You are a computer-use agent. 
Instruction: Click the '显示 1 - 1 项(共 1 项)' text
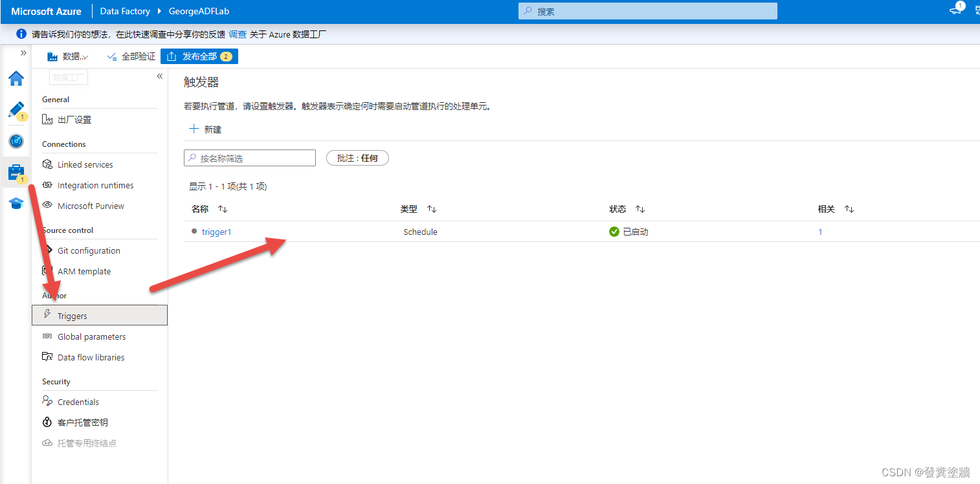[228, 186]
